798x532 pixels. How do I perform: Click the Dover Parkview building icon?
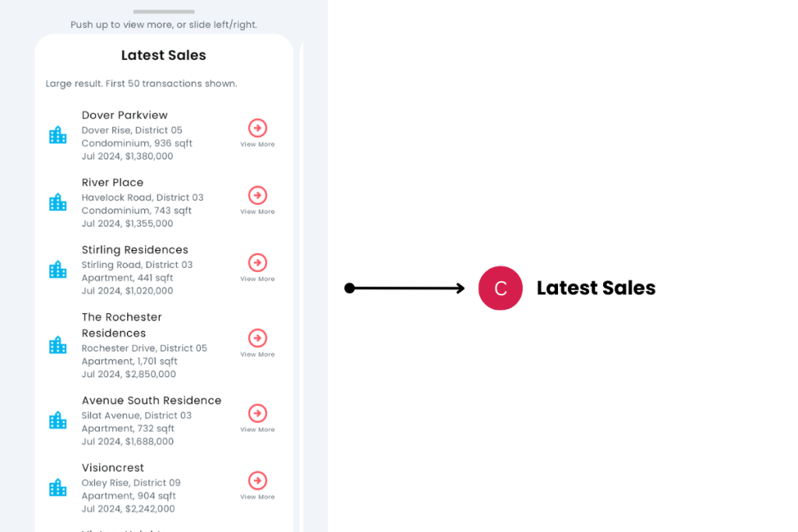pyautogui.click(x=58, y=136)
